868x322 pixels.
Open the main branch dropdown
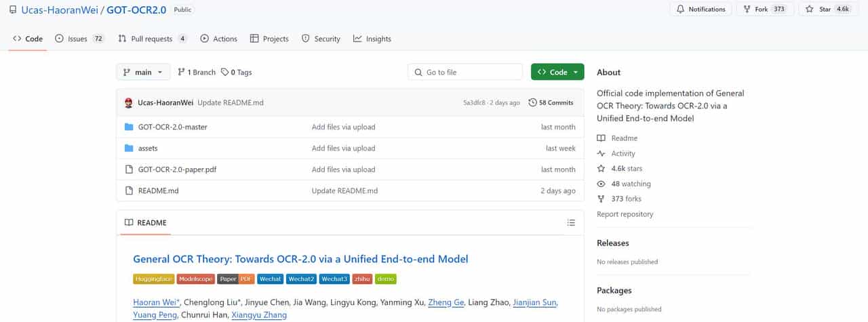pyautogui.click(x=143, y=72)
